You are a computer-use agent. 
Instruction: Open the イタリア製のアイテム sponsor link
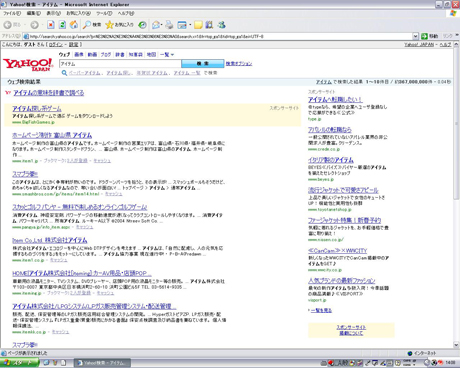tap(331, 160)
